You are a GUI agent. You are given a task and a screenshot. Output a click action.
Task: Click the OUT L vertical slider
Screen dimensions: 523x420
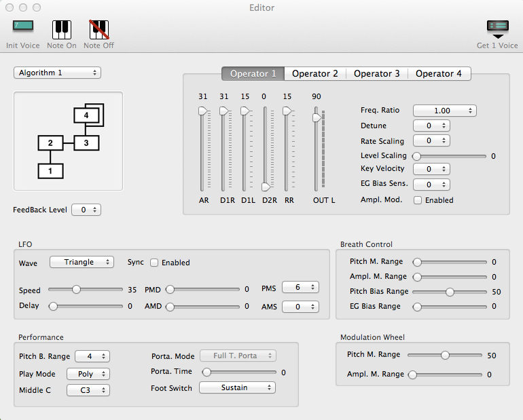(x=316, y=118)
